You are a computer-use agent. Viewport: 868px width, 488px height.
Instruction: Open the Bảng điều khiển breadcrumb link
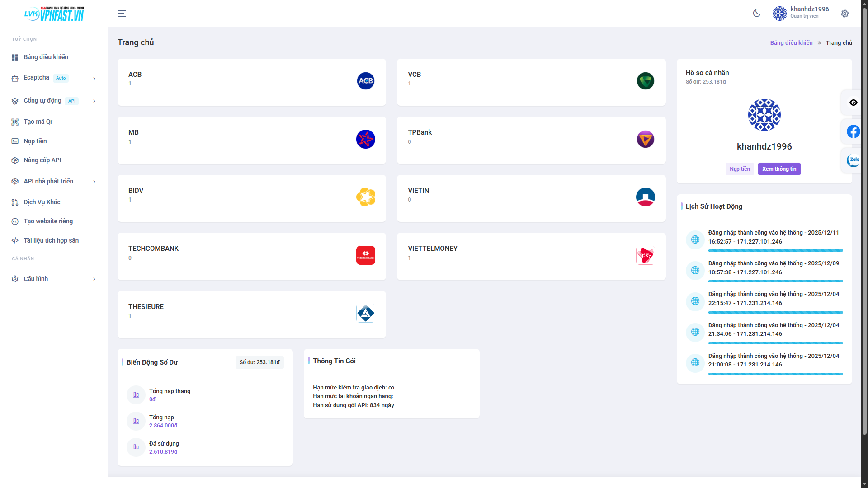791,42
